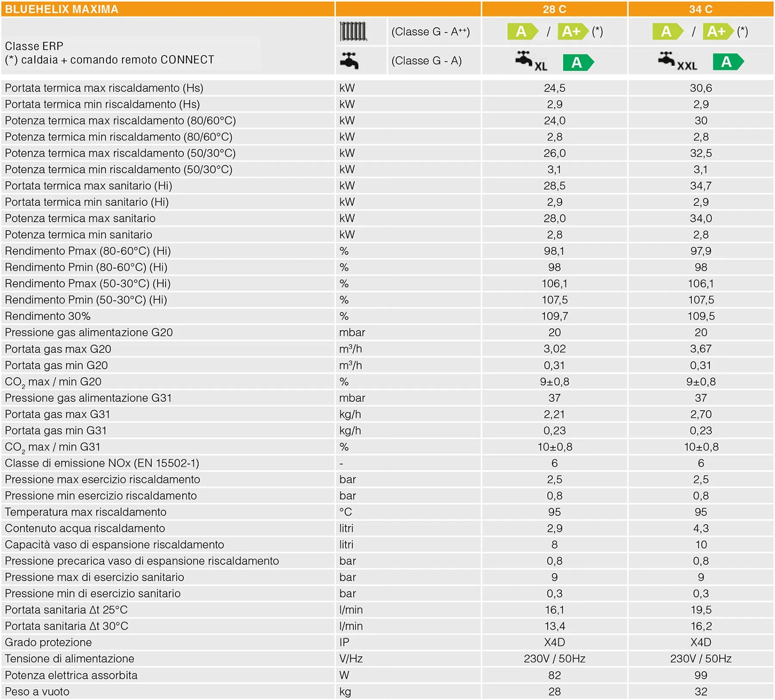Click the light green A badge under 34 C
This screenshot has width=775, height=700.
click(667, 31)
